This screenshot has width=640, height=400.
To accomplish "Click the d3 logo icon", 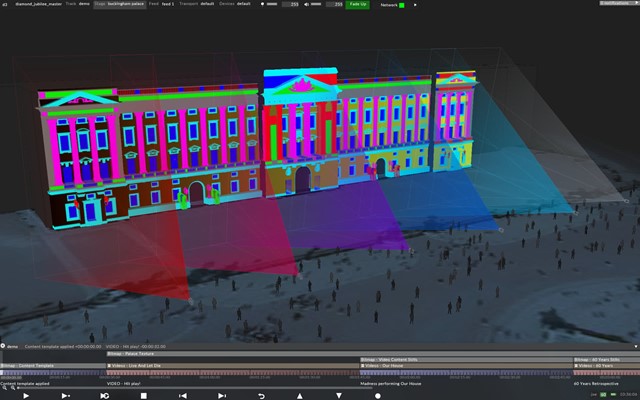I will pyautogui.click(x=5, y=4).
